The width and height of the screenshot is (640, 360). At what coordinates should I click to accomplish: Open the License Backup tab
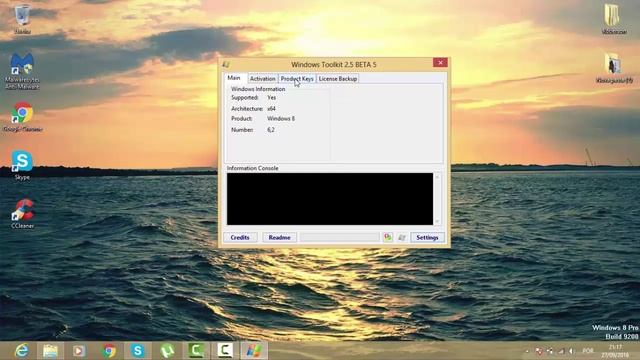(338, 79)
